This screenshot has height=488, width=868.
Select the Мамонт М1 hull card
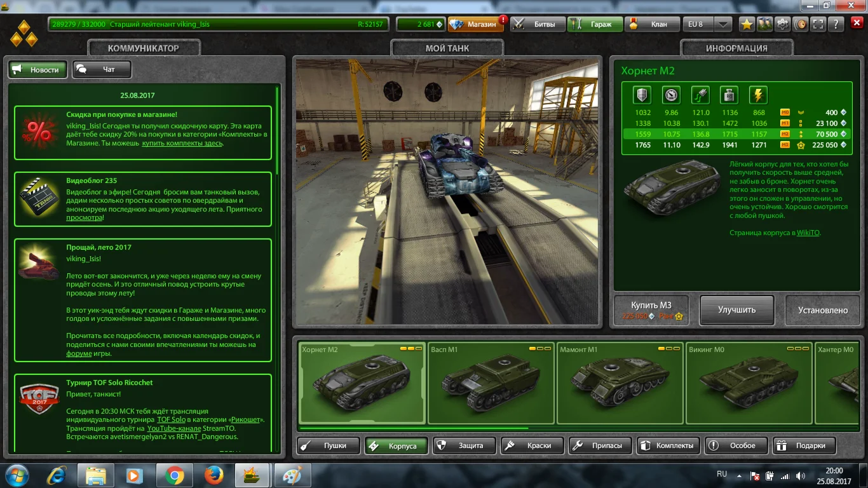point(620,383)
